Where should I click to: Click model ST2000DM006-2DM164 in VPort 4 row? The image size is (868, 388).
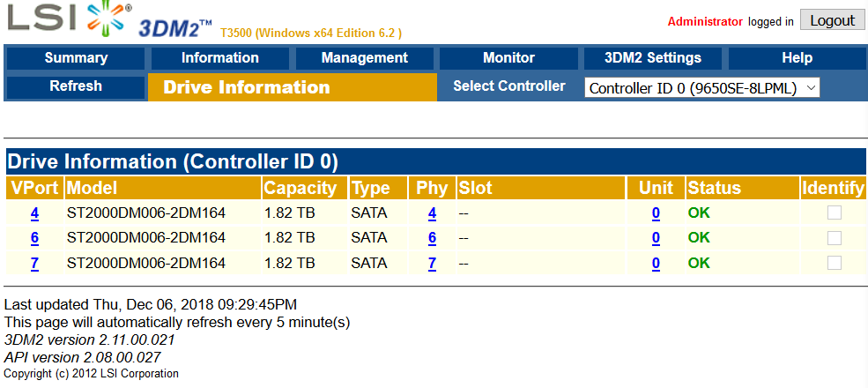tap(146, 213)
